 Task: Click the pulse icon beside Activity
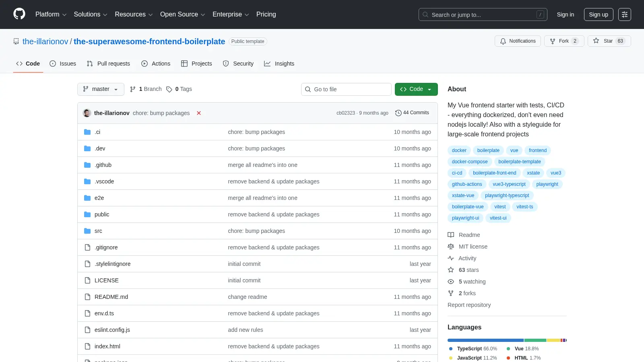pos(451,258)
